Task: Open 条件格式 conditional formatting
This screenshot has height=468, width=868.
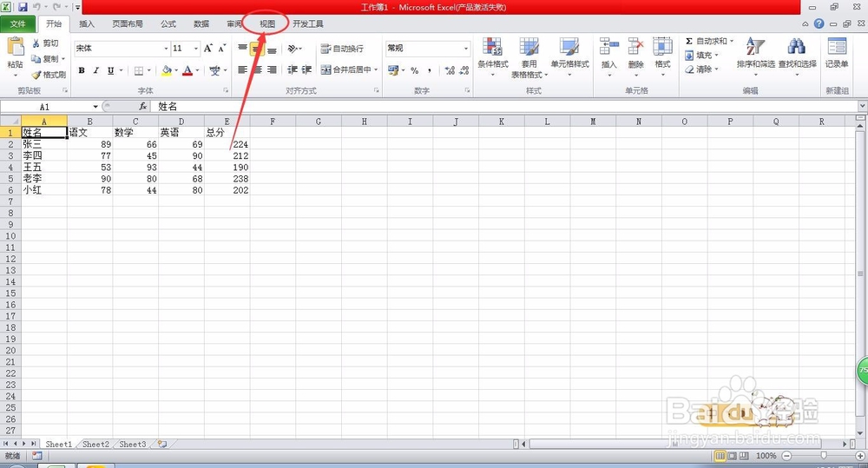Action: (493, 56)
